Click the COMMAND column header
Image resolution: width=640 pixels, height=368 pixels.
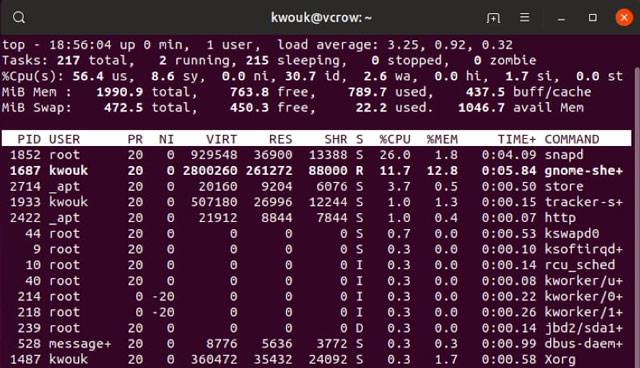[572, 139]
